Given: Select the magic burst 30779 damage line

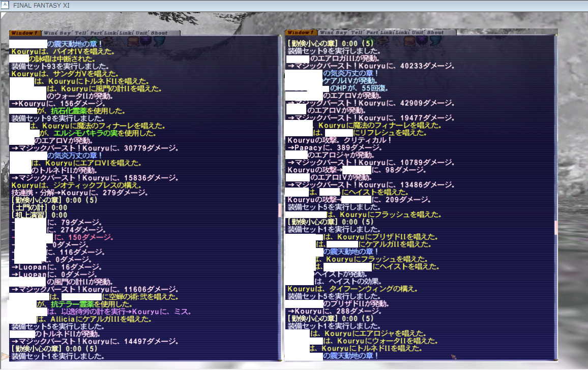Looking at the screenshot, I should (x=95, y=148).
